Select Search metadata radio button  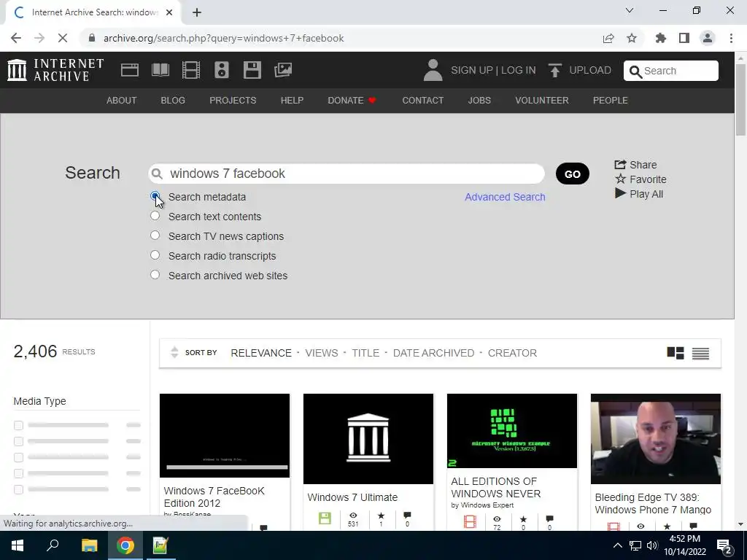155,196
